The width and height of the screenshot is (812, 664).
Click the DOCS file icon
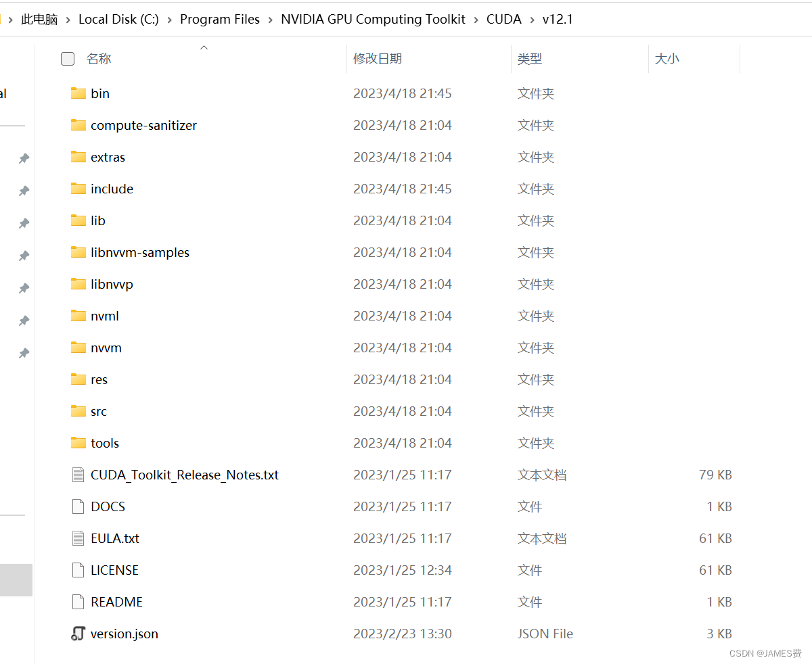click(78, 506)
